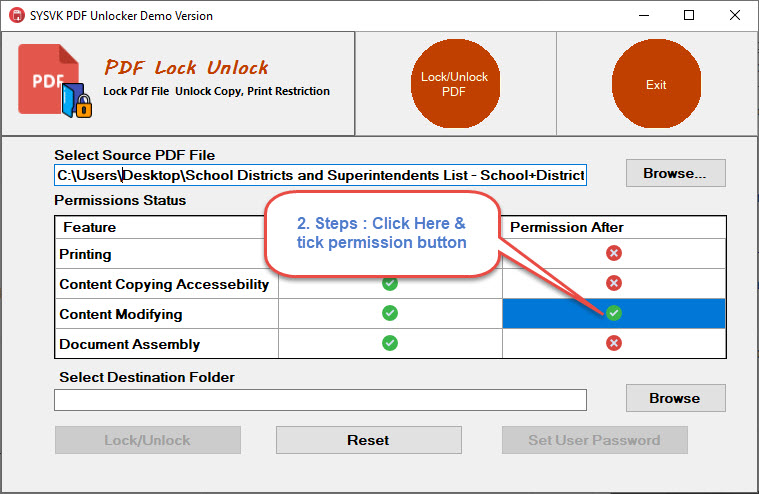Click the Permission After column header
This screenshot has height=494, width=759.
566,227
